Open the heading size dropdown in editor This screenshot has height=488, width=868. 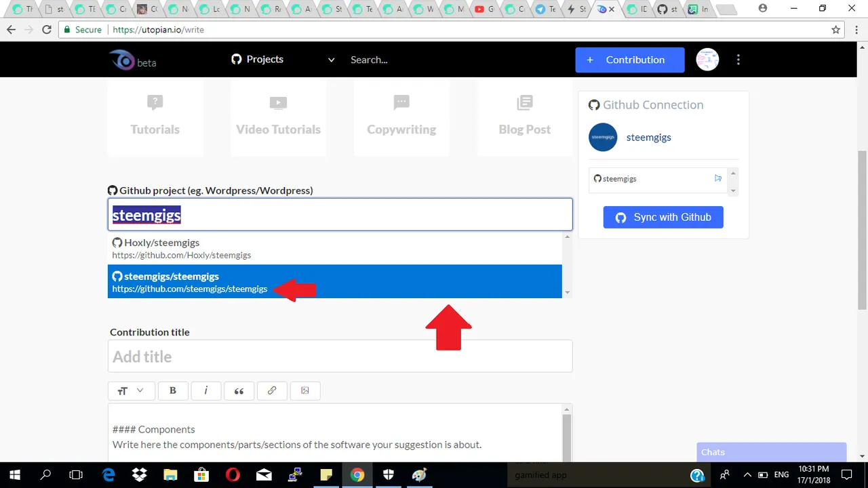point(130,390)
